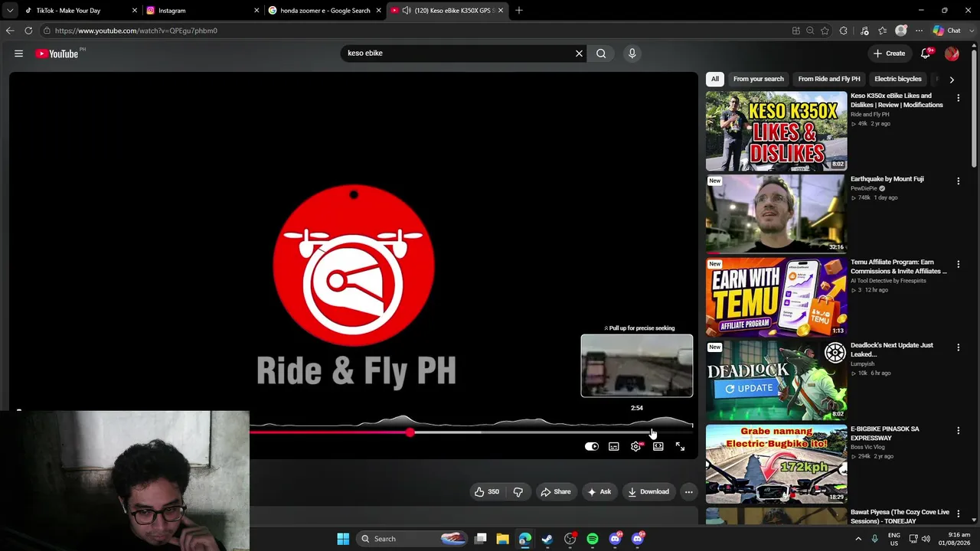Toggle subtitles/closed captions in player
980x551 pixels.
[x=614, y=446]
